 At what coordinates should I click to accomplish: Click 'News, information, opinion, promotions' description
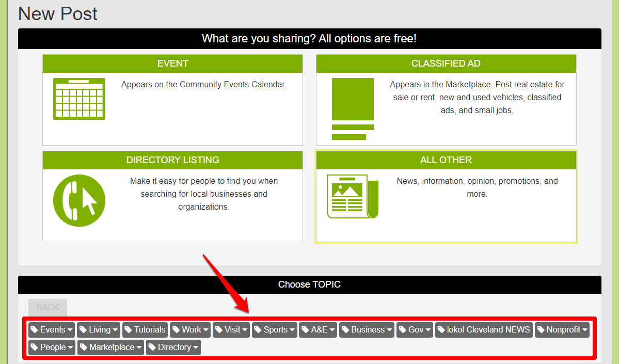477,187
